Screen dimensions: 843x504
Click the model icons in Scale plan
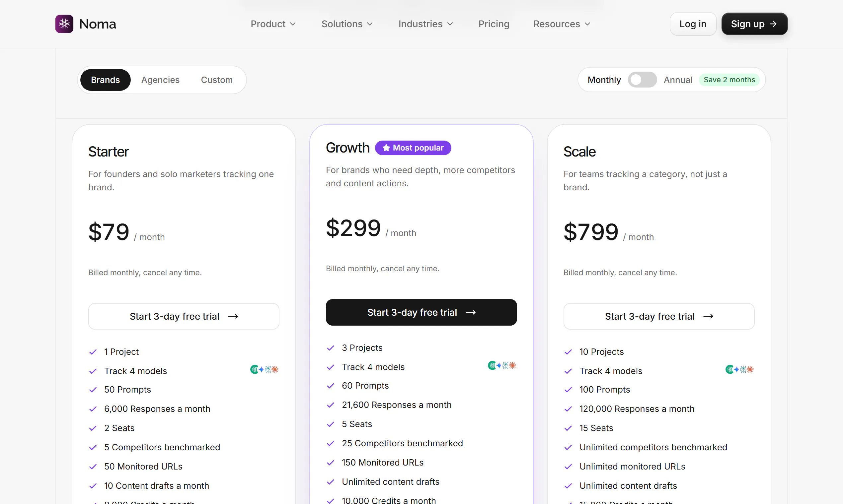tap(739, 369)
